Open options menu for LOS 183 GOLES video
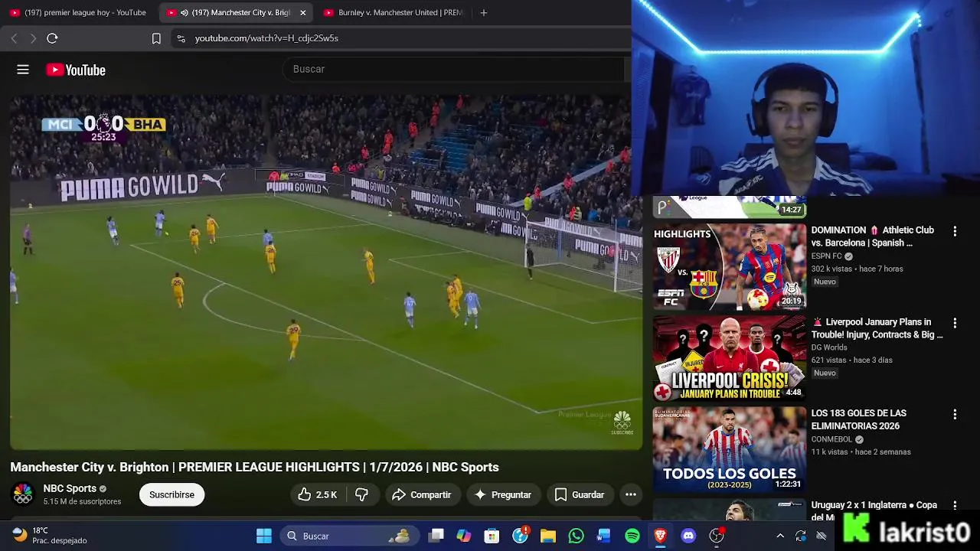 click(955, 415)
